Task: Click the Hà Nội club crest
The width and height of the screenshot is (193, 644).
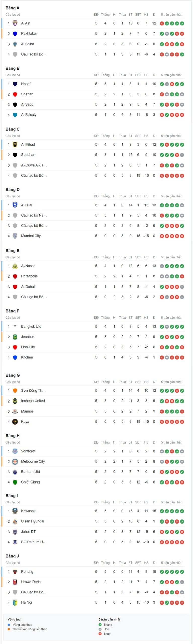Action: pyautogui.click(x=15, y=603)
